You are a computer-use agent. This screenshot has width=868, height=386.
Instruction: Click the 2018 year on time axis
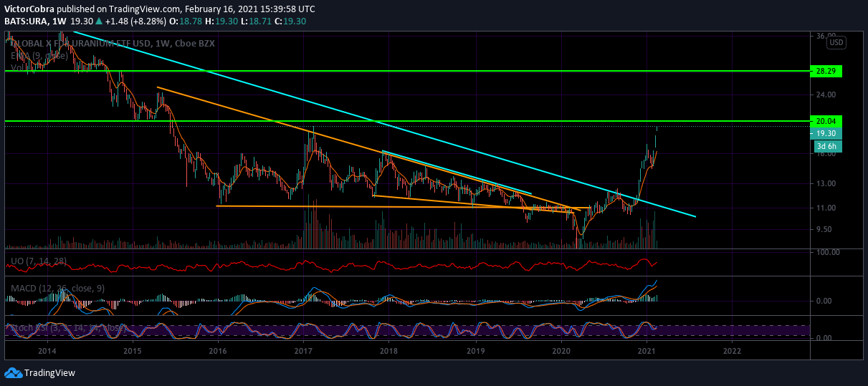coord(389,352)
